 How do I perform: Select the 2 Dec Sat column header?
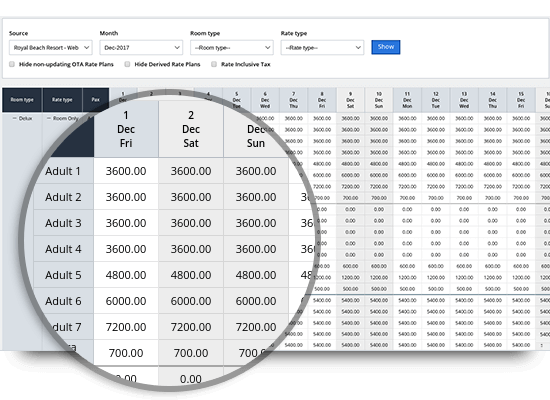pos(191,129)
